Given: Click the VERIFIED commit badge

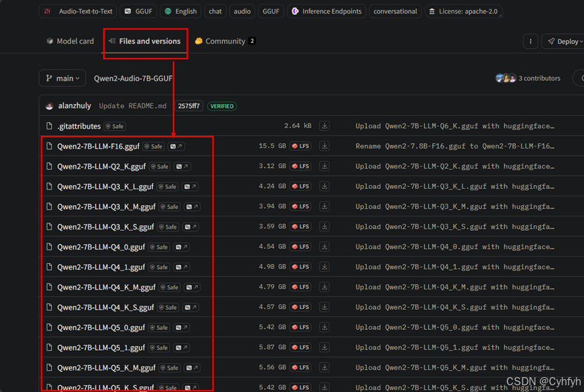Looking at the screenshot, I should point(222,106).
